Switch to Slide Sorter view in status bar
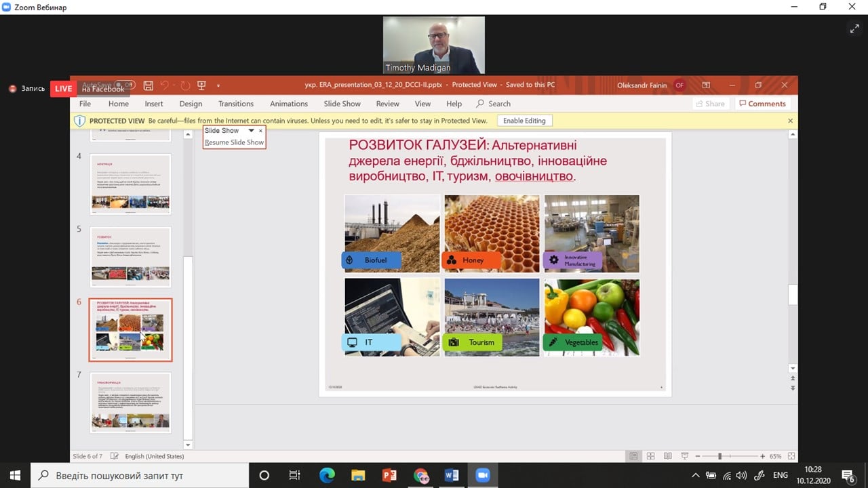The width and height of the screenshot is (868, 488). click(x=650, y=456)
